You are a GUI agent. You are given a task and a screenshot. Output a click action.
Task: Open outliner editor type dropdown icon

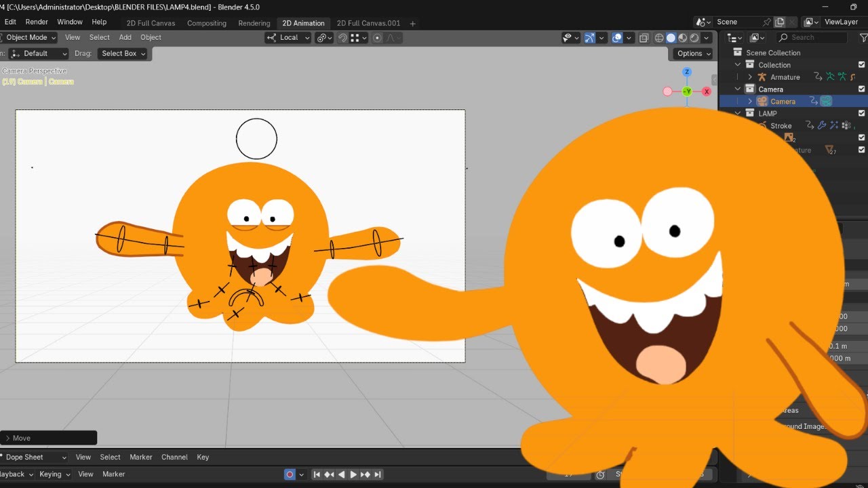pos(735,38)
